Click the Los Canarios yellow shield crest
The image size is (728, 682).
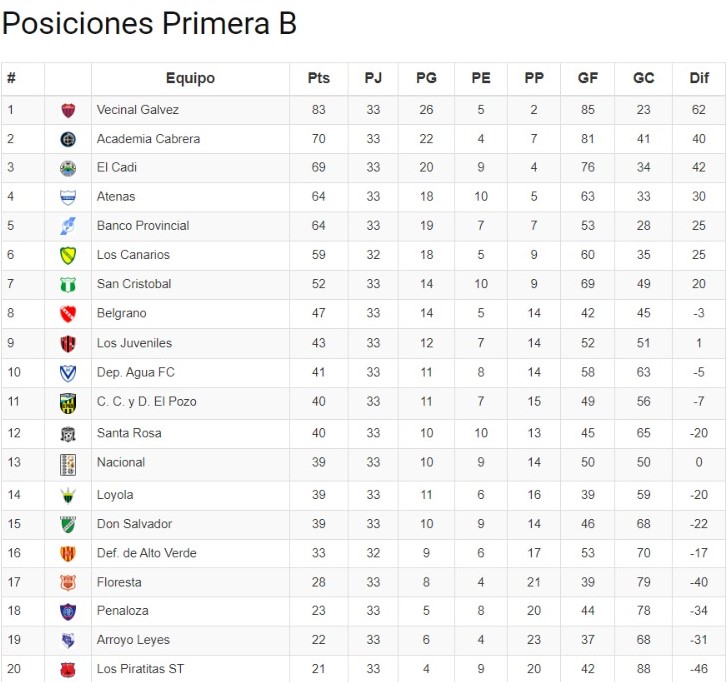pos(68,255)
